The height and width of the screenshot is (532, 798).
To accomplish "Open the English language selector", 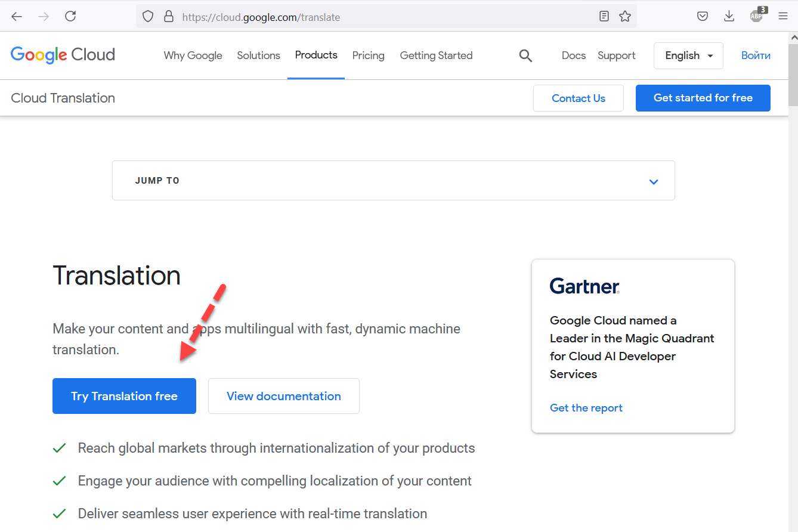I will (688, 55).
